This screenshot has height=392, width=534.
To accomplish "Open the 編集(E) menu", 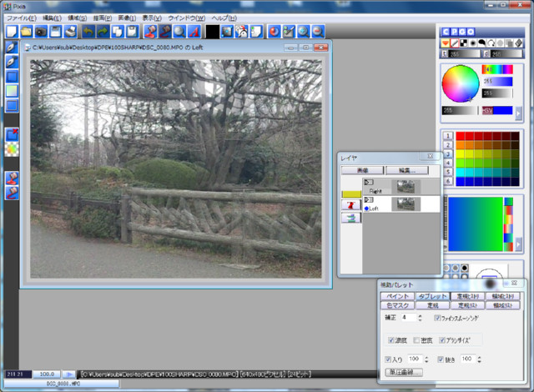I will pyautogui.click(x=52, y=18).
